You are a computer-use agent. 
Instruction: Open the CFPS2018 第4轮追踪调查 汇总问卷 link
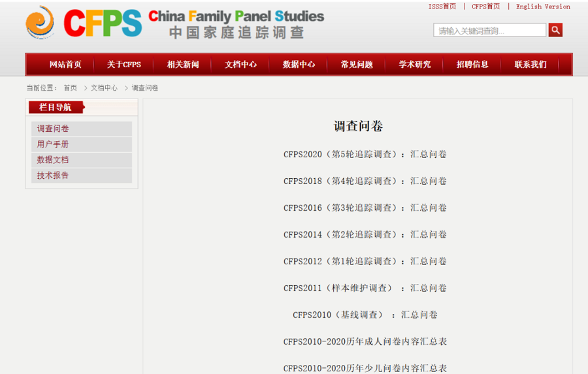pos(365,181)
